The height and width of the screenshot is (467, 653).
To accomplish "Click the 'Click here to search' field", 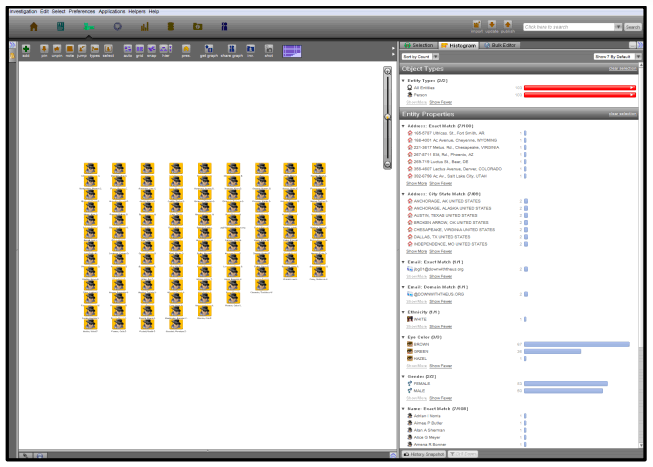I will (569, 27).
